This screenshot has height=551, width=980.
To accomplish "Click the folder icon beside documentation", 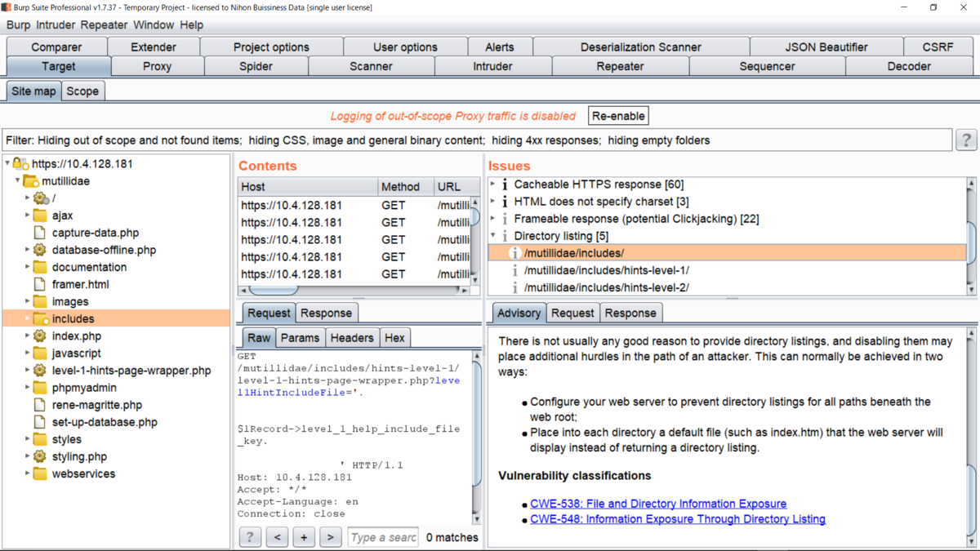I will (40, 267).
